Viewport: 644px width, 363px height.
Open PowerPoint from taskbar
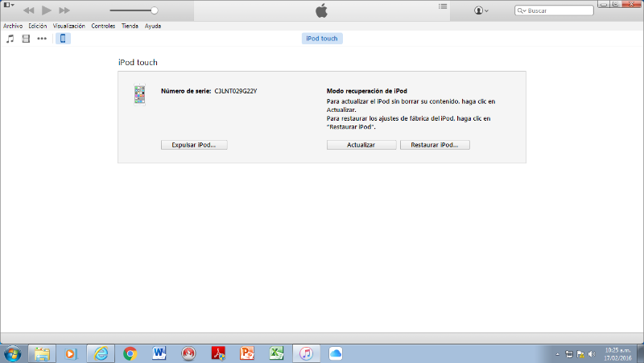(247, 353)
